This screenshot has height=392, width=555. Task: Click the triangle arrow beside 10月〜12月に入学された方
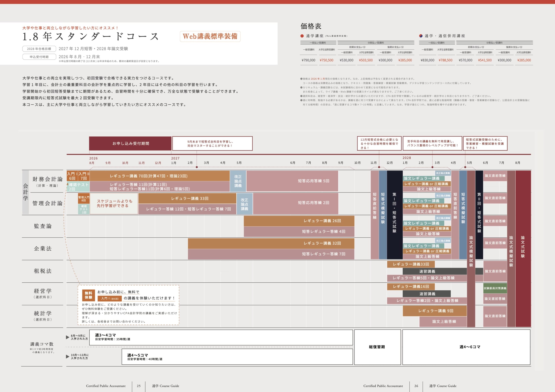(68, 356)
